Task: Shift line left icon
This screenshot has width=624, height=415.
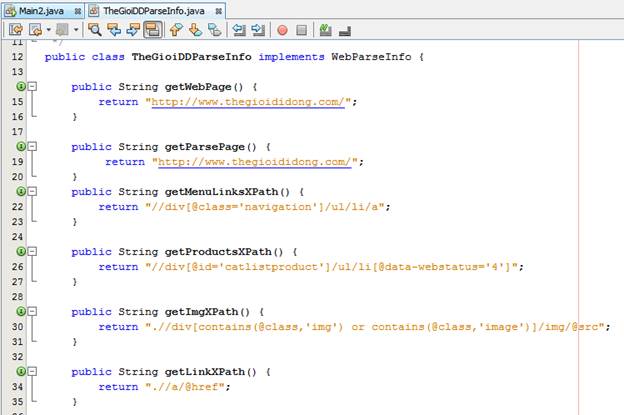Action: click(239, 30)
